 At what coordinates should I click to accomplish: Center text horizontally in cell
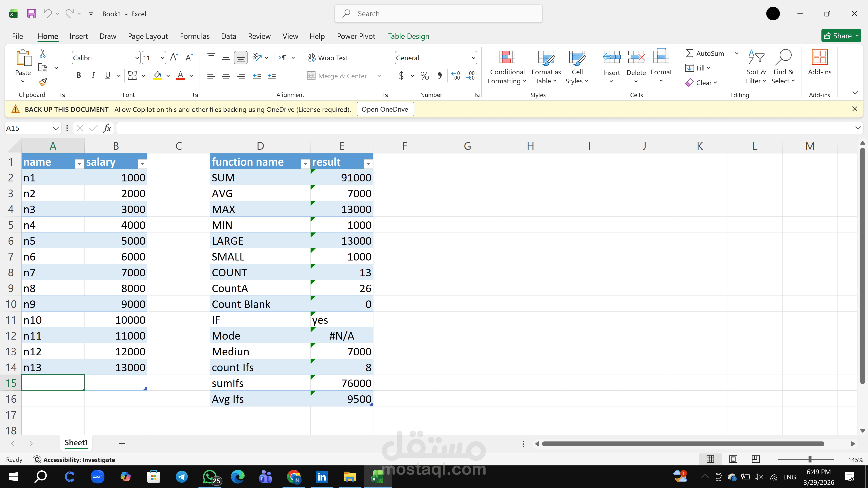point(226,75)
